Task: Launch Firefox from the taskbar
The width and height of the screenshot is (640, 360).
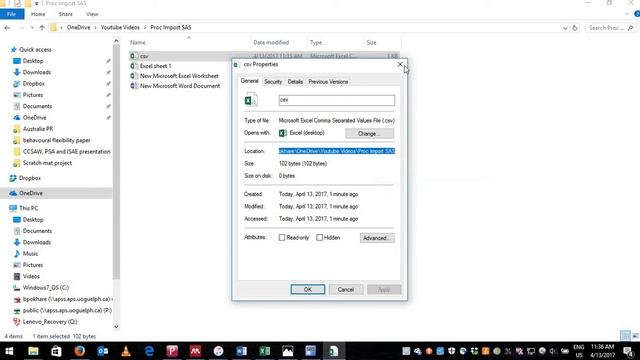Action: coord(80,351)
